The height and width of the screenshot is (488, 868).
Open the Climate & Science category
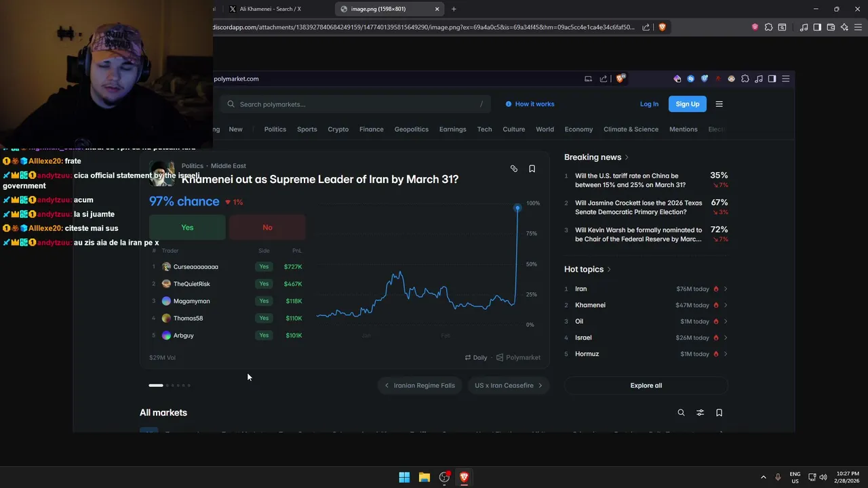click(631, 129)
